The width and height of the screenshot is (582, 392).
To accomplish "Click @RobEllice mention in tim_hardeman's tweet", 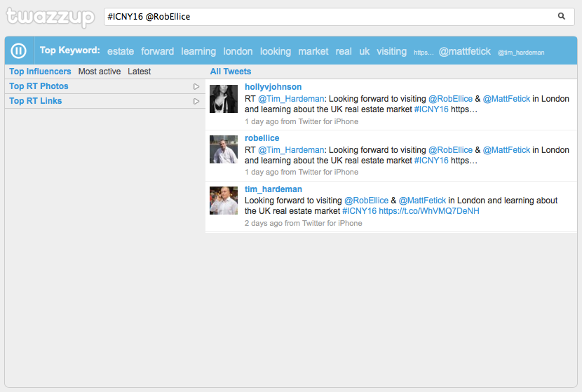I will click(366, 201).
